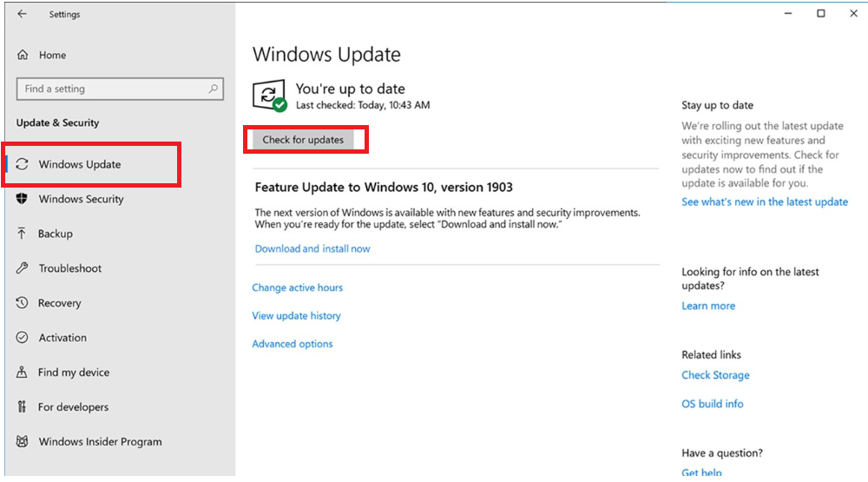Open Windows Insider Program settings
Viewport: 868px width, 482px height.
(100, 441)
